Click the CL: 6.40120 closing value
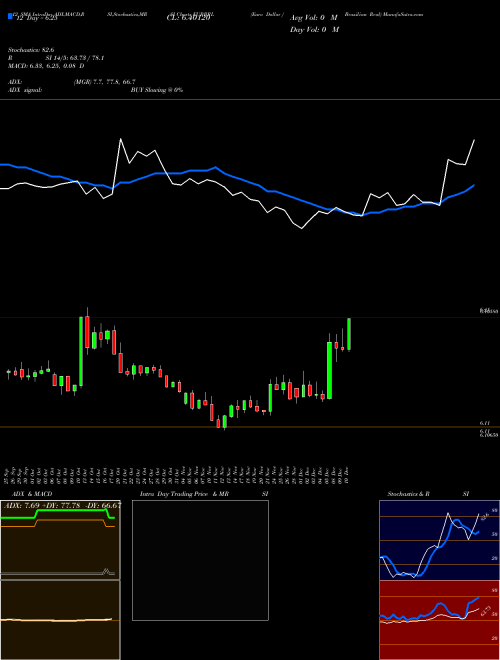Image resolution: width=500 pixels, height=660 pixels. [x=188, y=18]
